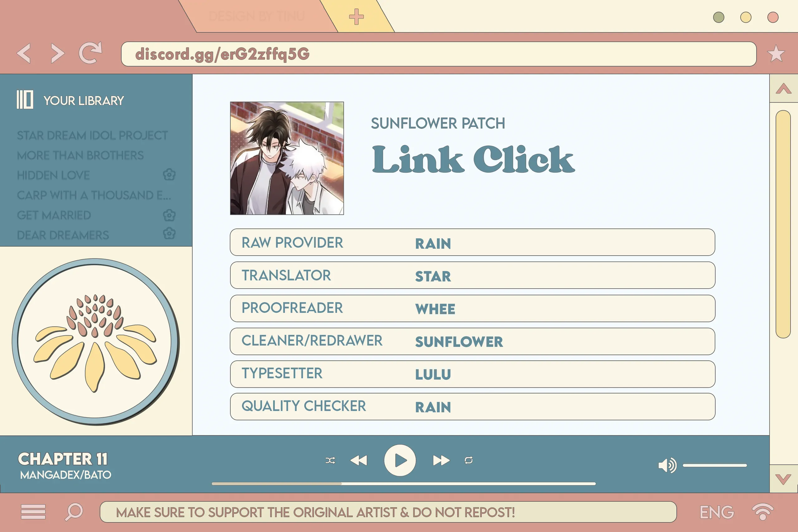Select the Quality Checker row
This screenshot has width=798, height=532.
tap(472, 406)
